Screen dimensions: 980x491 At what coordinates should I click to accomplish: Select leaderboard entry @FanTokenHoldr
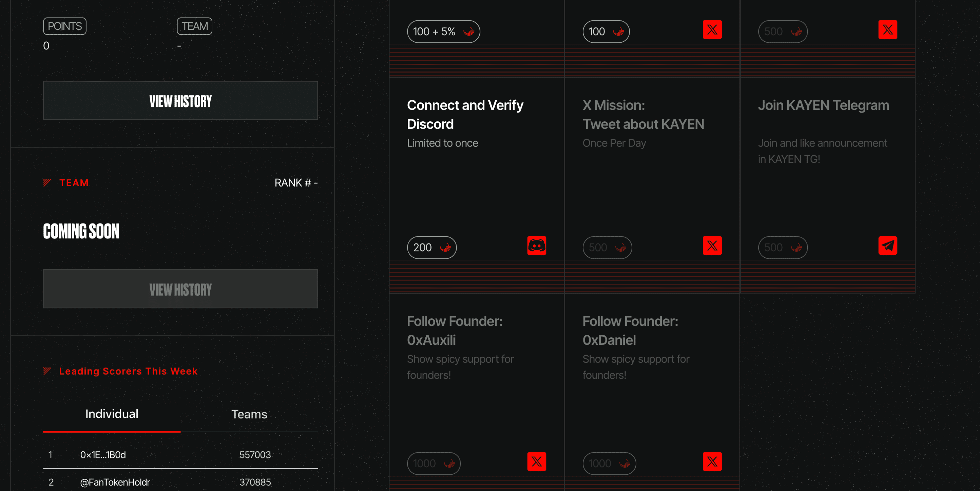click(180, 482)
